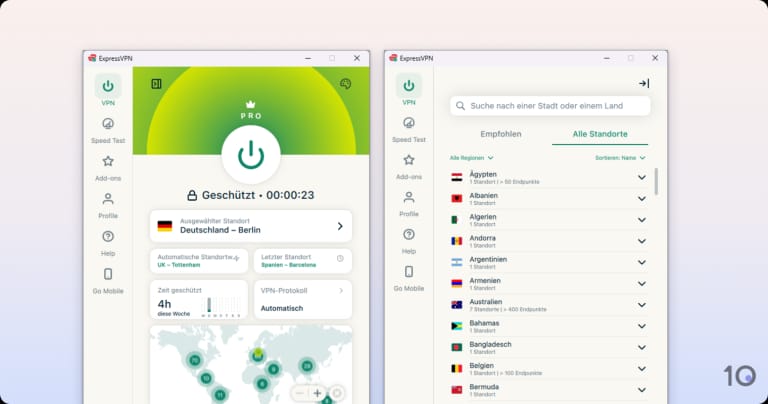Select Ägypten country name in list
The image size is (768, 404).
[482, 174]
